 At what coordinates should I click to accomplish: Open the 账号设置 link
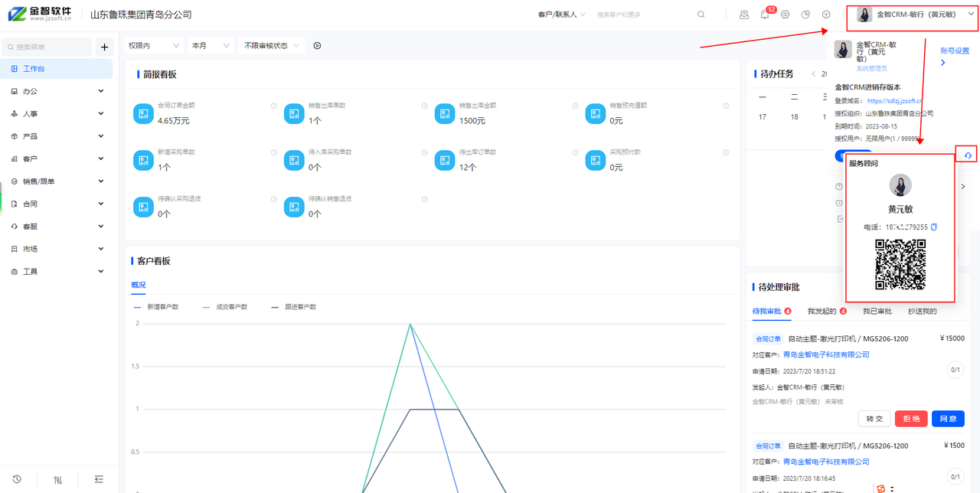tap(955, 51)
